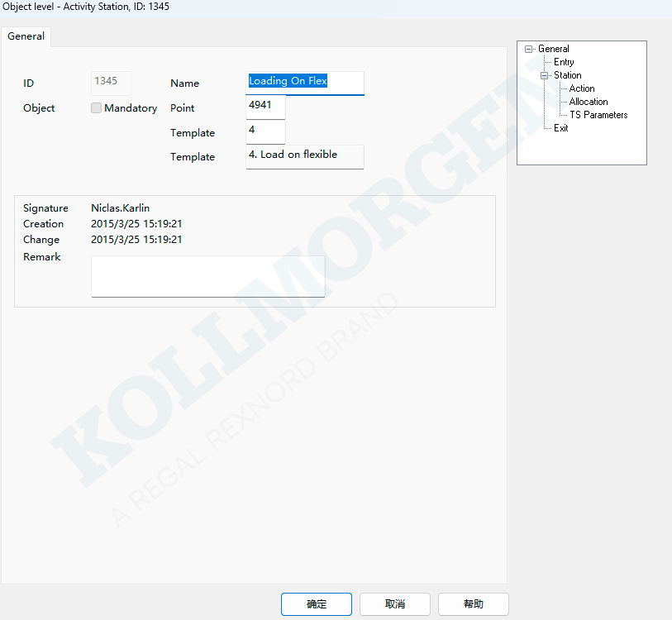Switch to the General tab
This screenshot has height=620, width=672.
(x=26, y=36)
